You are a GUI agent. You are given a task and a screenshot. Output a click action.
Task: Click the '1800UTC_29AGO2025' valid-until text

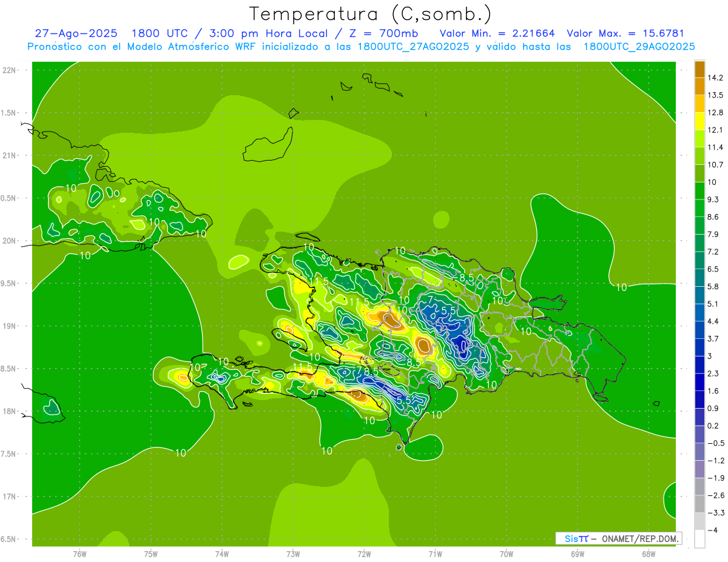pyautogui.click(x=639, y=47)
